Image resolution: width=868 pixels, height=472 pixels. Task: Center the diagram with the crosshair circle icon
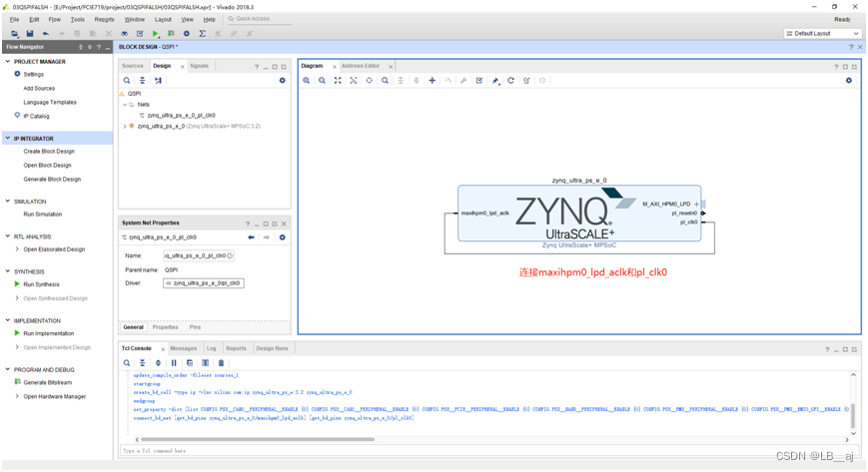pyautogui.click(x=370, y=80)
